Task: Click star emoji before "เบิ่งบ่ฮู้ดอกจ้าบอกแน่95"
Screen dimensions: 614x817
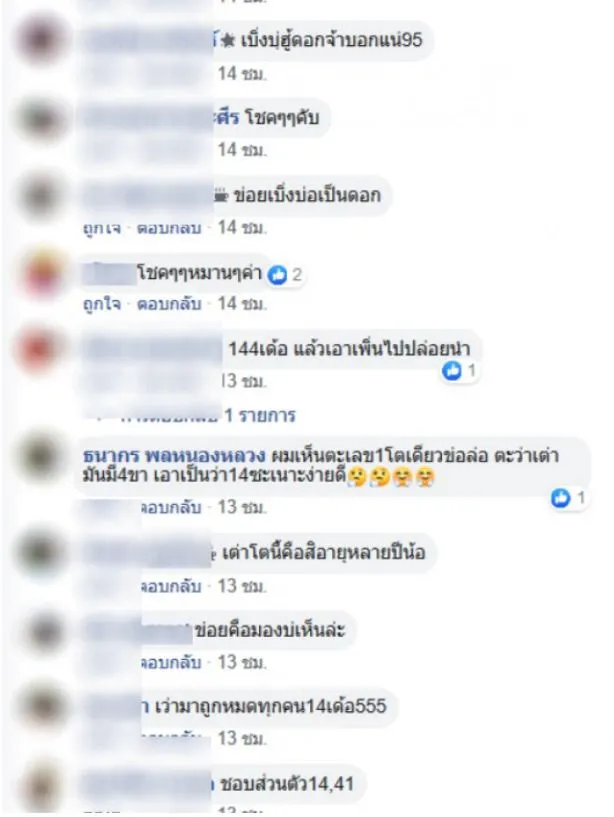Action: coord(227,41)
